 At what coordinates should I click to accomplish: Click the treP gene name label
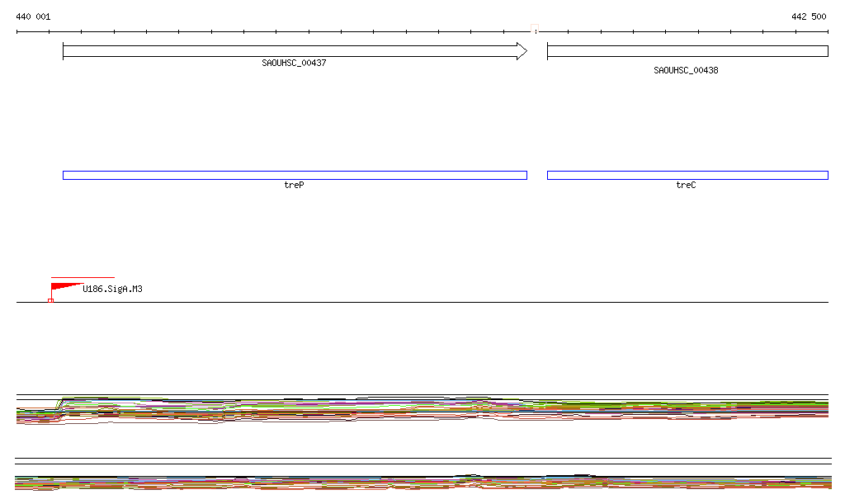click(x=294, y=186)
